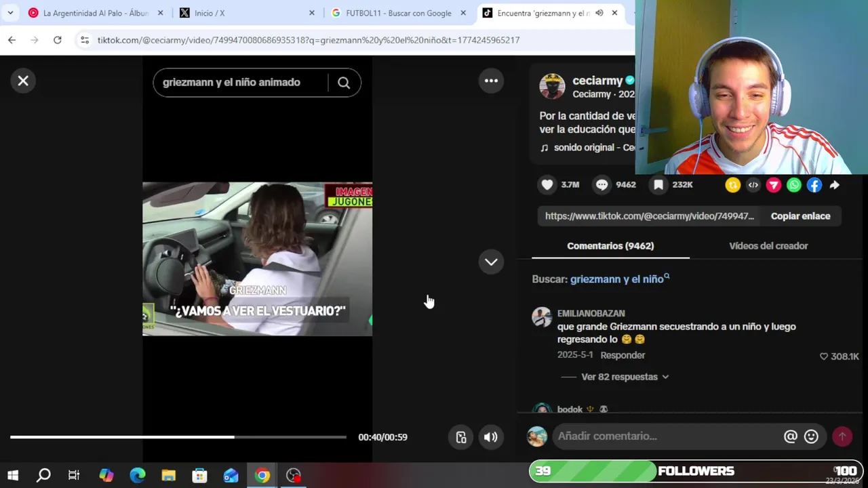Open File Explorer from taskbar
The width and height of the screenshot is (868, 488).
tap(169, 475)
